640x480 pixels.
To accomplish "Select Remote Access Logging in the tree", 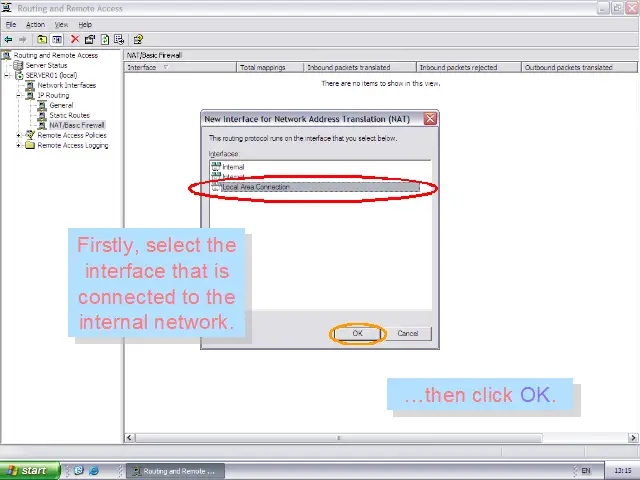I will [73, 145].
